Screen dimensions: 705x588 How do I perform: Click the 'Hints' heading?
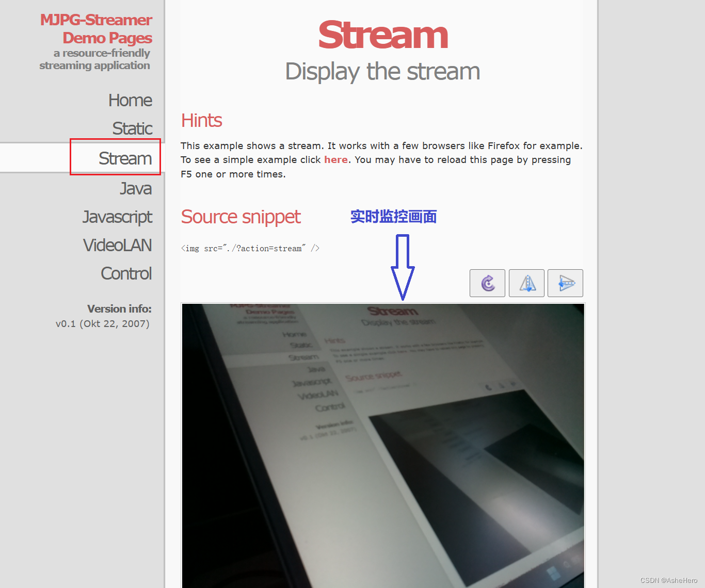(x=201, y=120)
